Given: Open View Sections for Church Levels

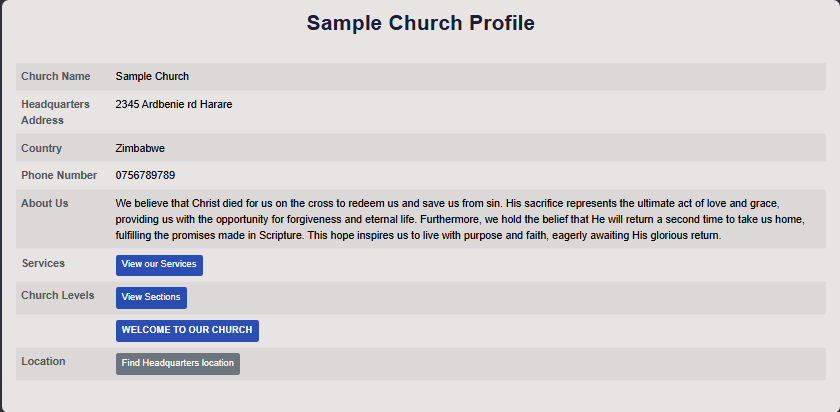Looking at the screenshot, I should 151,297.
